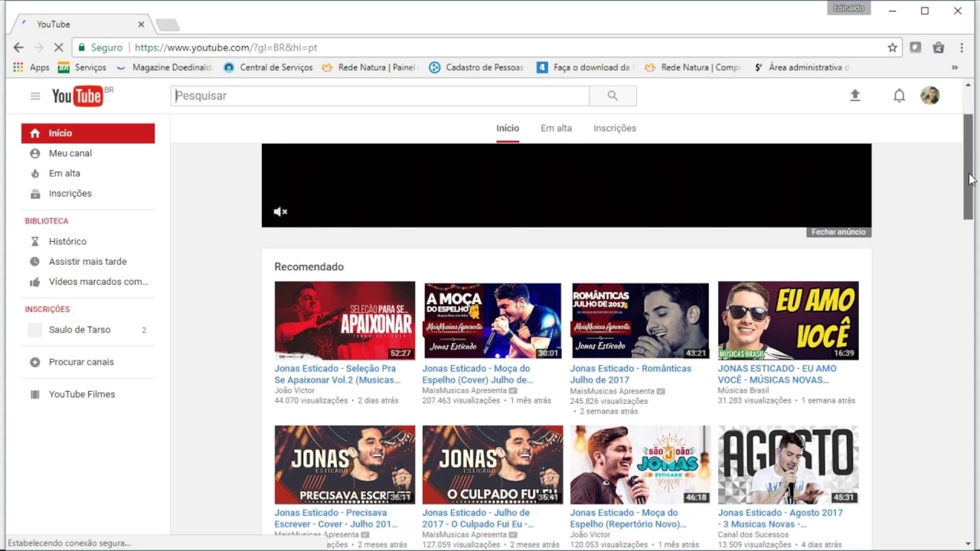Click the Início home icon in sidebar

pos(34,133)
